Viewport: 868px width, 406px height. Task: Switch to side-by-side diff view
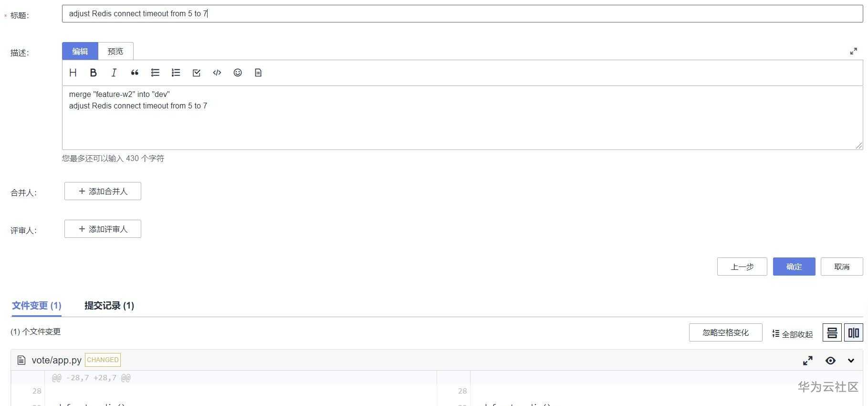[853, 333]
